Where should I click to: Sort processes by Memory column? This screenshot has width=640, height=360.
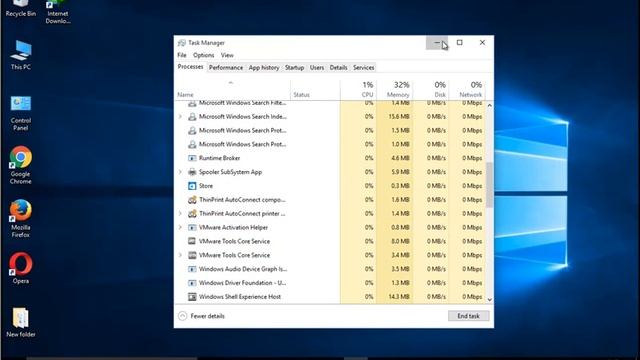point(394,90)
